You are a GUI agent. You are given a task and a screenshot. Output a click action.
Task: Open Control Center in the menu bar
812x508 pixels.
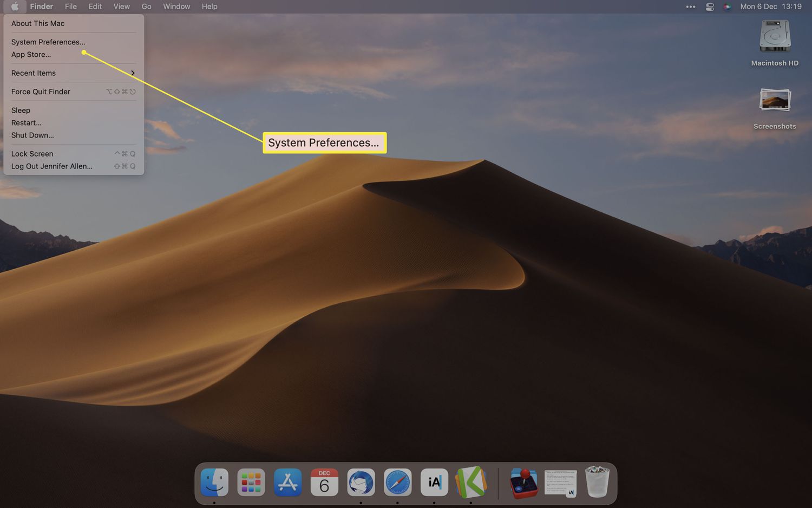[x=710, y=6]
